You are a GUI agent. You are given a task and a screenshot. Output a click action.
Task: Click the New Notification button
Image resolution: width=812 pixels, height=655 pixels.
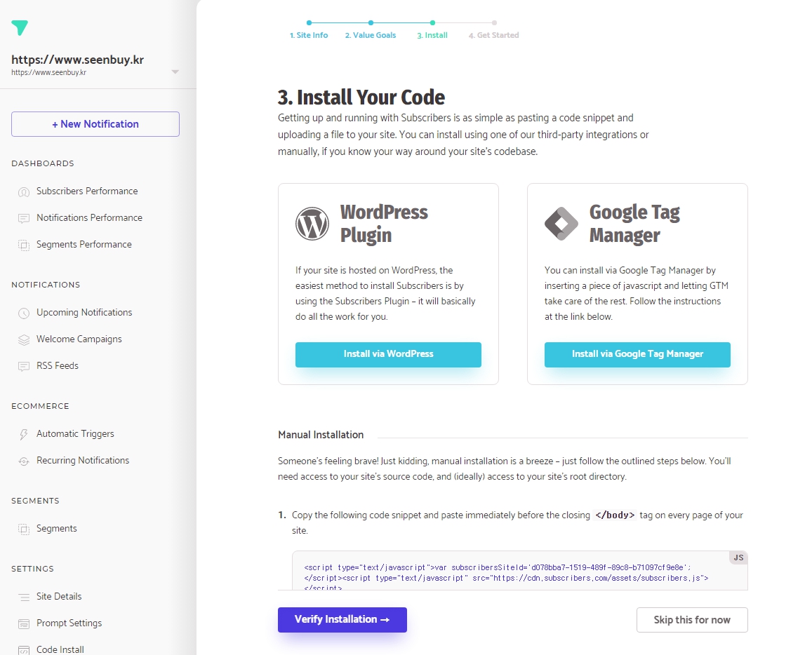[95, 124]
